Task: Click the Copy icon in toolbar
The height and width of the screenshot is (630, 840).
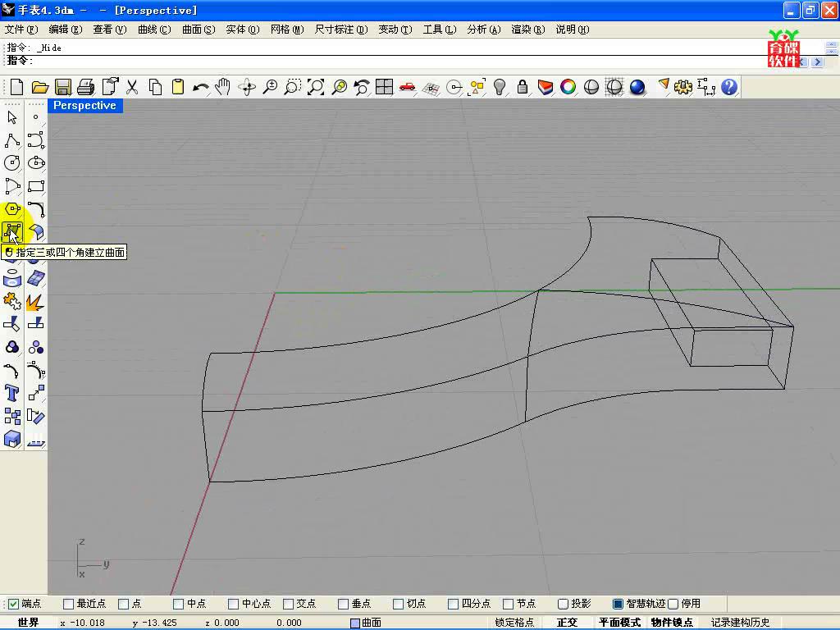Action: tap(155, 87)
